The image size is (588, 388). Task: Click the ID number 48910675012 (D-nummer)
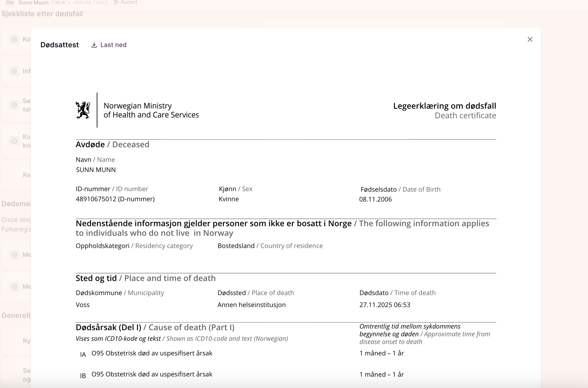[115, 199]
